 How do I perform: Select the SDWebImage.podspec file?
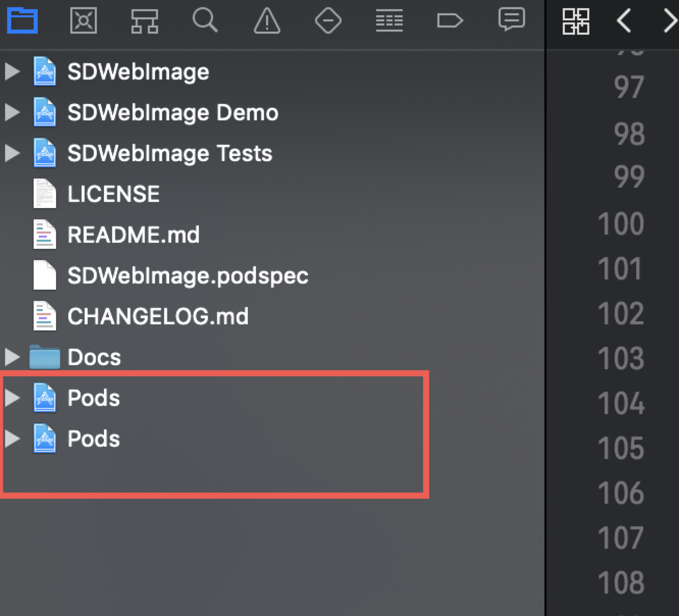(188, 275)
